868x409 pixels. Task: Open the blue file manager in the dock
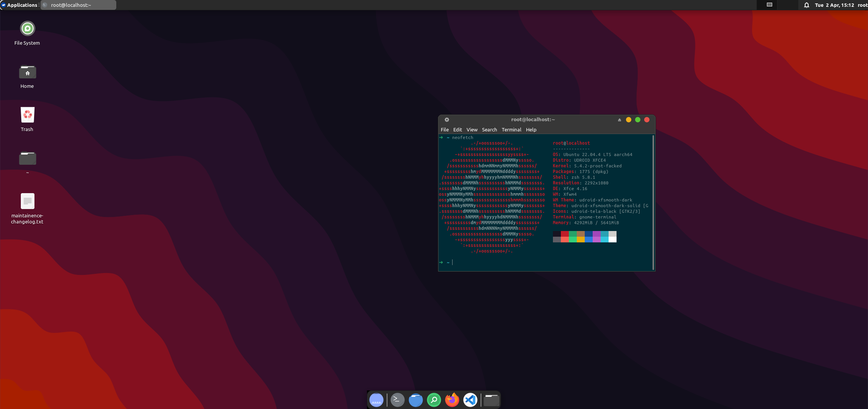[x=415, y=400]
